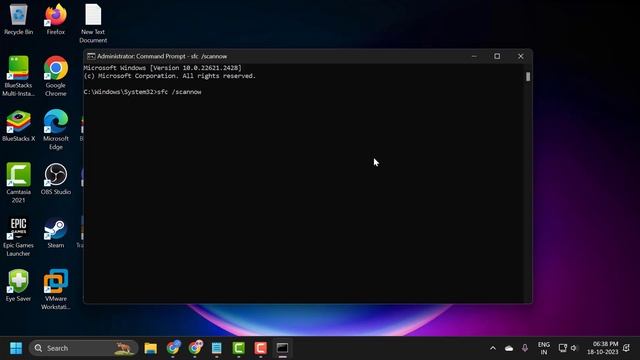Open the Eye Saver shortcut
The width and height of the screenshot is (640, 360).
(18, 285)
